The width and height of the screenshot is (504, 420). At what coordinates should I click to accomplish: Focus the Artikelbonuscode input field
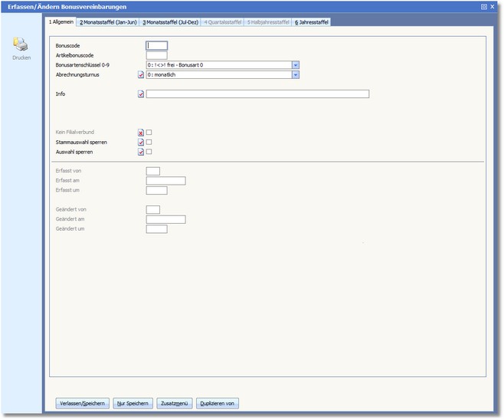156,55
